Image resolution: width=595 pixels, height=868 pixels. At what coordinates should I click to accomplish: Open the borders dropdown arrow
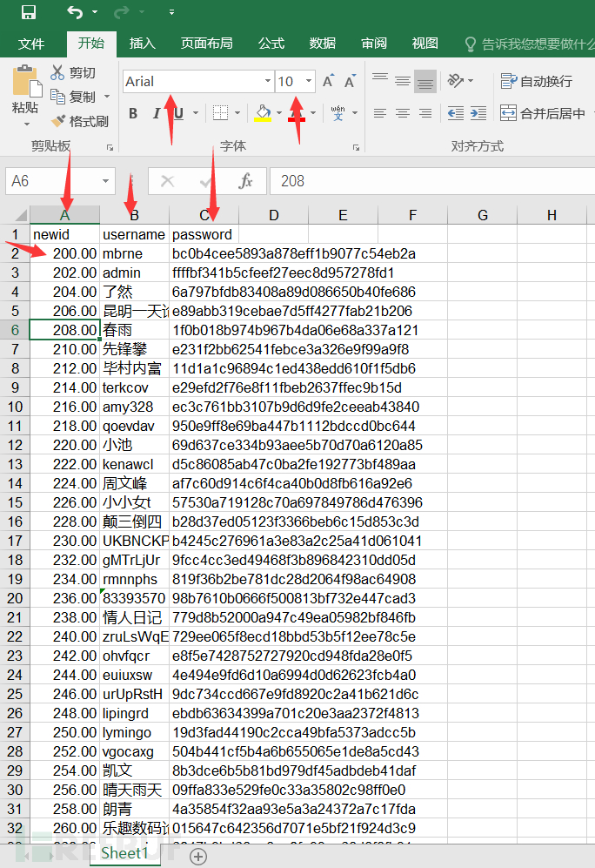coord(237,113)
